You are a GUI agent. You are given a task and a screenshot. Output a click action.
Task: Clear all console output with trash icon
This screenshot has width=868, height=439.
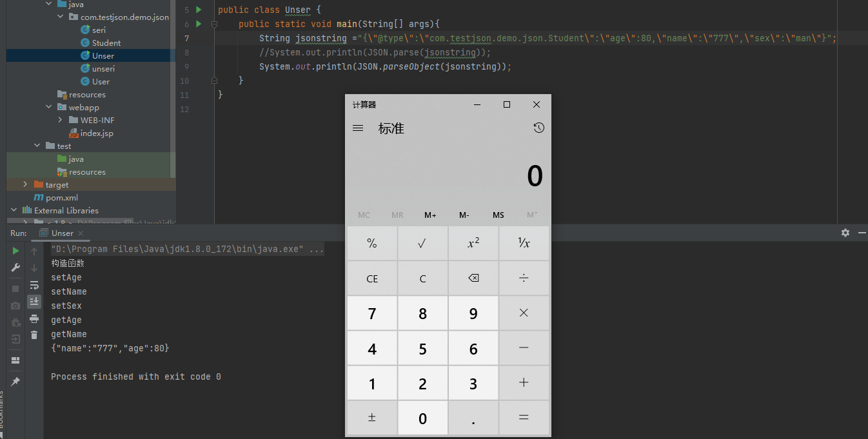[34, 335]
